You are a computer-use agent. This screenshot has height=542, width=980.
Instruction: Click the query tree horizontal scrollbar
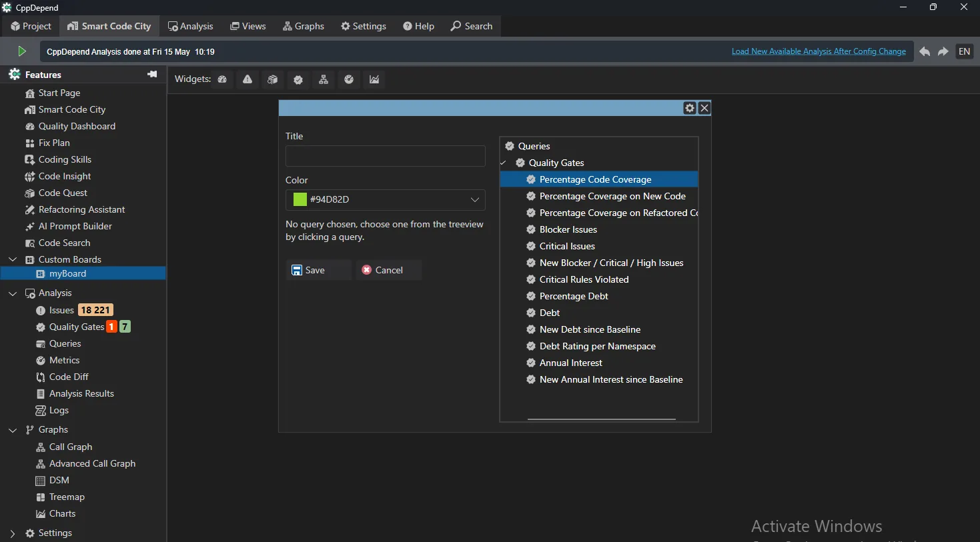tap(602, 419)
